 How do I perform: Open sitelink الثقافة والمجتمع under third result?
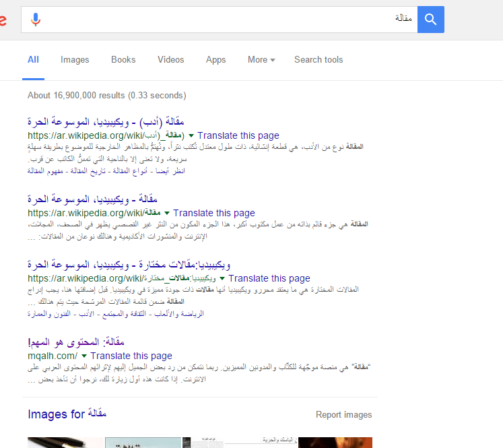coord(124,314)
